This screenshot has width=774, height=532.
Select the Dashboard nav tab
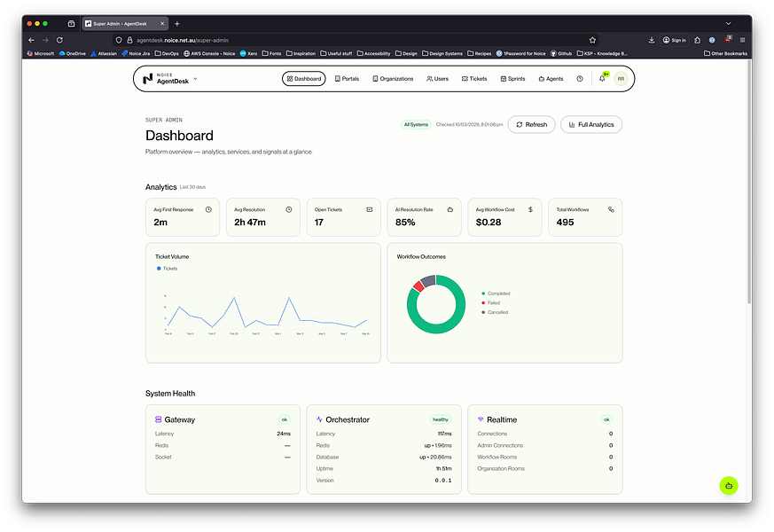click(x=303, y=78)
